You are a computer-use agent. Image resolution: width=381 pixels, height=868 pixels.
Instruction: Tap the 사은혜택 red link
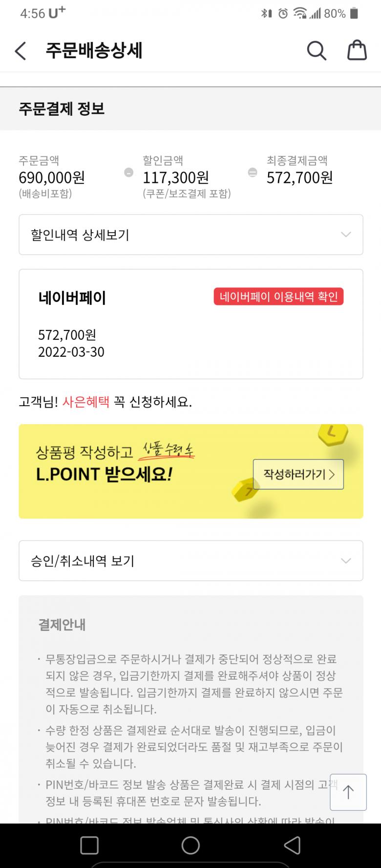pyautogui.click(x=86, y=402)
